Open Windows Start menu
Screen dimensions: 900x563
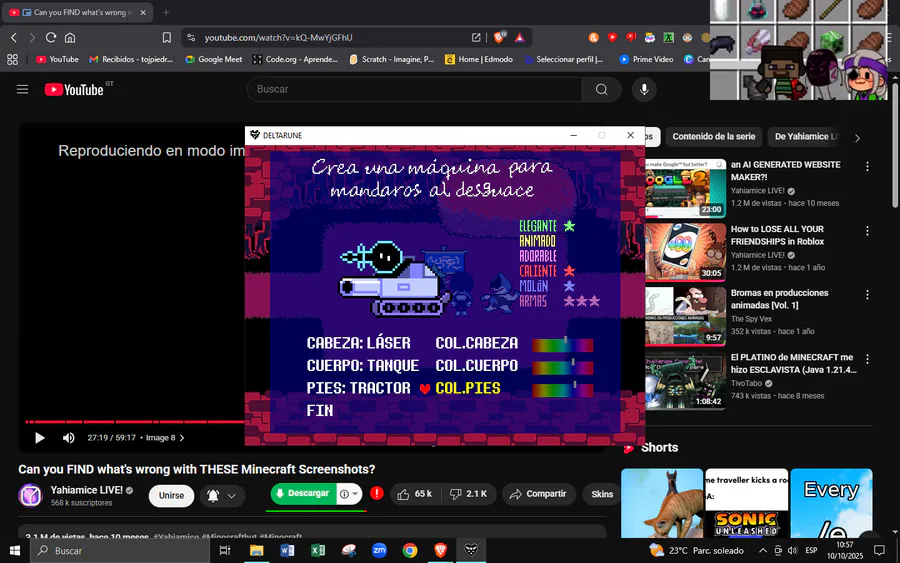15,551
